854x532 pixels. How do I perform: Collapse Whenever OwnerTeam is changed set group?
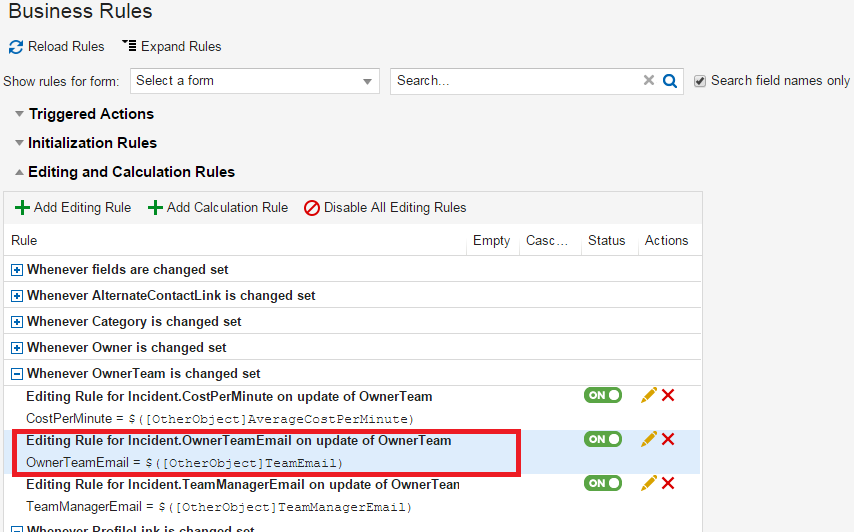click(x=17, y=374)
